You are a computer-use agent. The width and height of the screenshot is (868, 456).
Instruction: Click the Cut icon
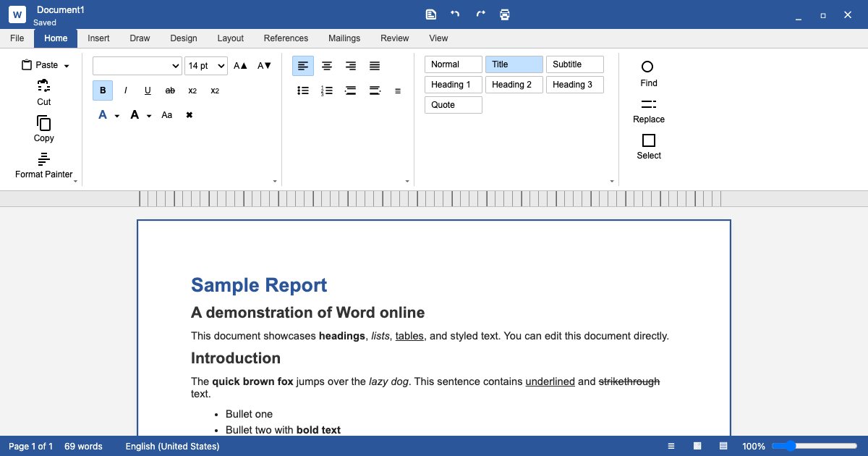(x=44, y=85)
